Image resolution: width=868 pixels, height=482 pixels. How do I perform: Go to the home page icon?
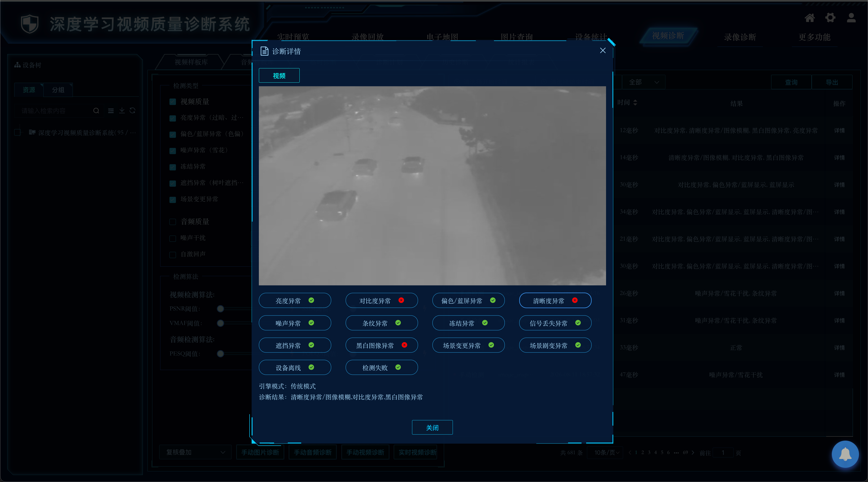(810, 18)
